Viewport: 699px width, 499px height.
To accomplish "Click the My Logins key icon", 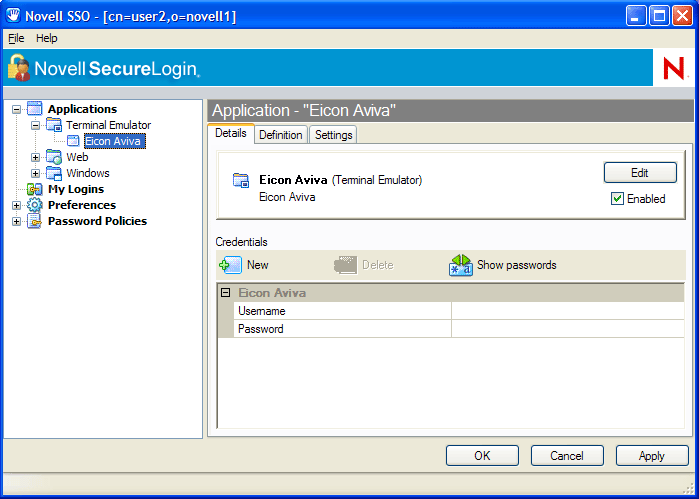I will click(x=35, y=189).
